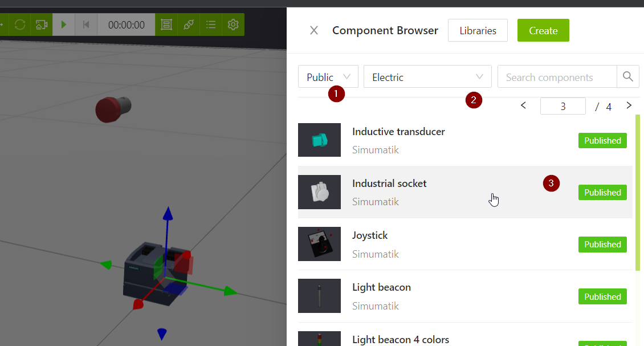Image resolution: width=644 pixels, height=346 pixels.
Task: Open the Electric category dropdown
Action: [427, 77]
